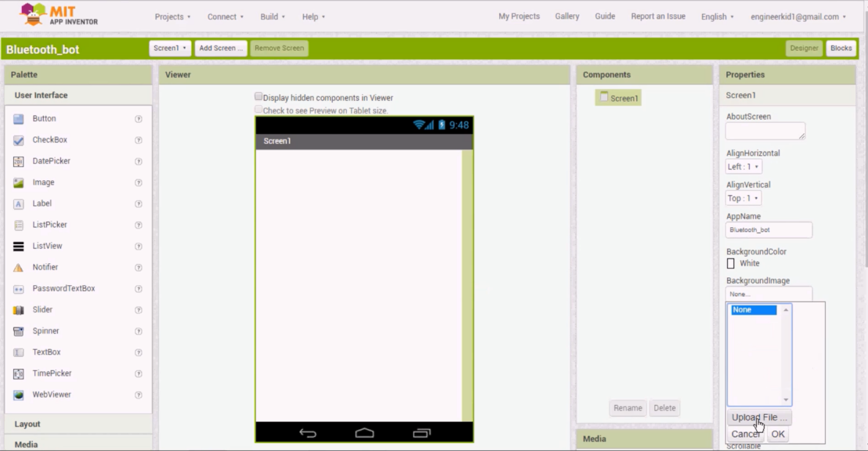
Task: Select the Notifier warning icon
Action: coord(18,267)
